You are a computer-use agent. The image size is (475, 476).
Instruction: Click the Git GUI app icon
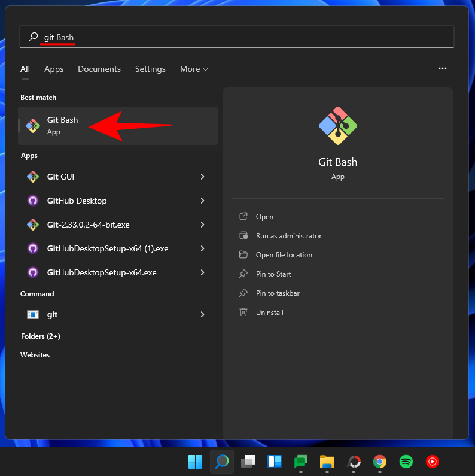pos(33,177)
